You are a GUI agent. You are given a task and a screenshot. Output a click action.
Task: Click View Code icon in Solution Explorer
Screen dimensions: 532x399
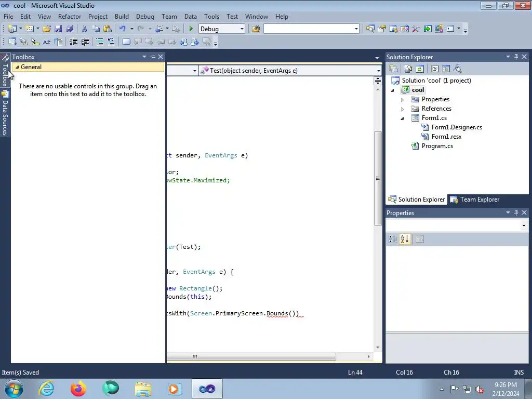[x=435, y=69]
